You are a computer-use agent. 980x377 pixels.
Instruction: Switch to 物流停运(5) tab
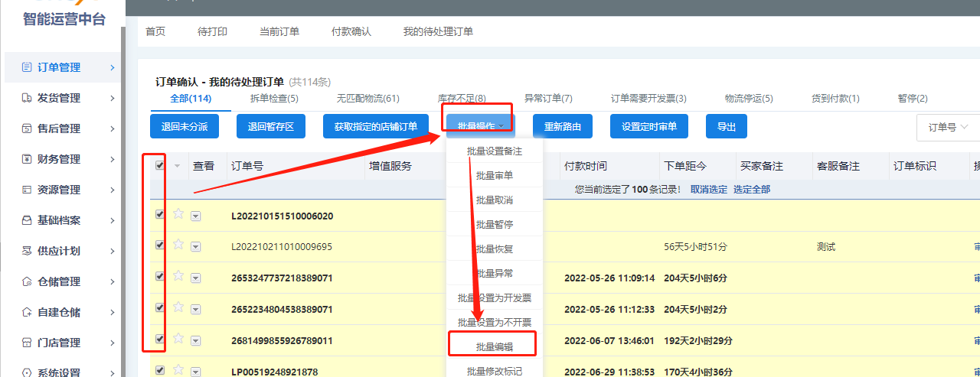tap(749, 99)
